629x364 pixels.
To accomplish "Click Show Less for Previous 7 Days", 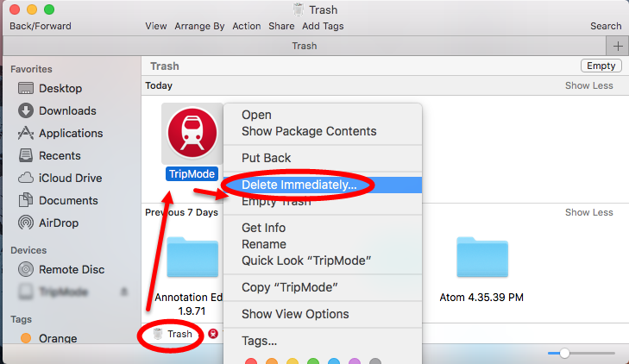I will 589,212.
